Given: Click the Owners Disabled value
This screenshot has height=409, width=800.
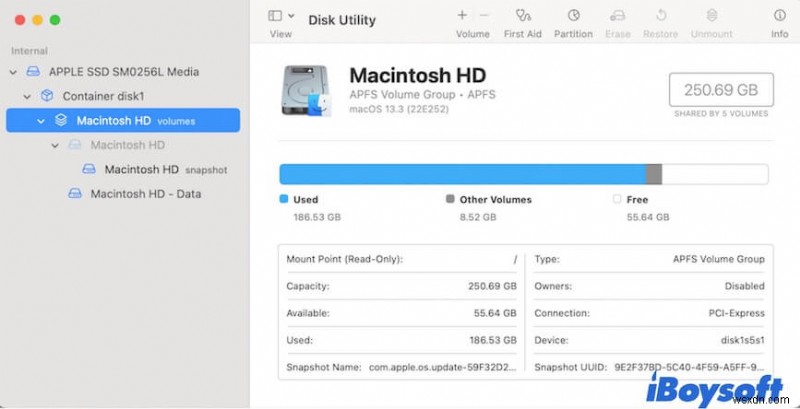Looking at the screenshot, I should tap(744, 286).
